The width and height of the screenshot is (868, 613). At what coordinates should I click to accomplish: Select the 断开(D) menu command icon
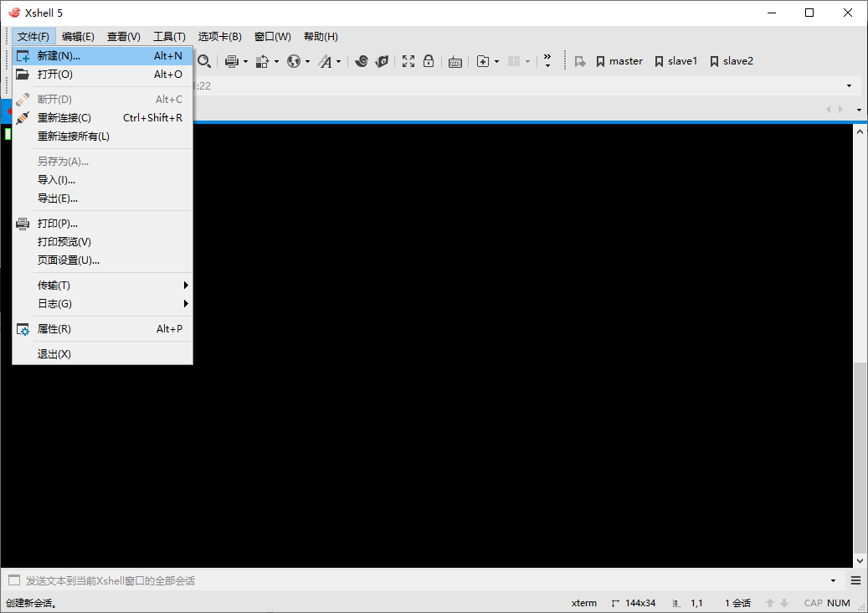point(23,99)
